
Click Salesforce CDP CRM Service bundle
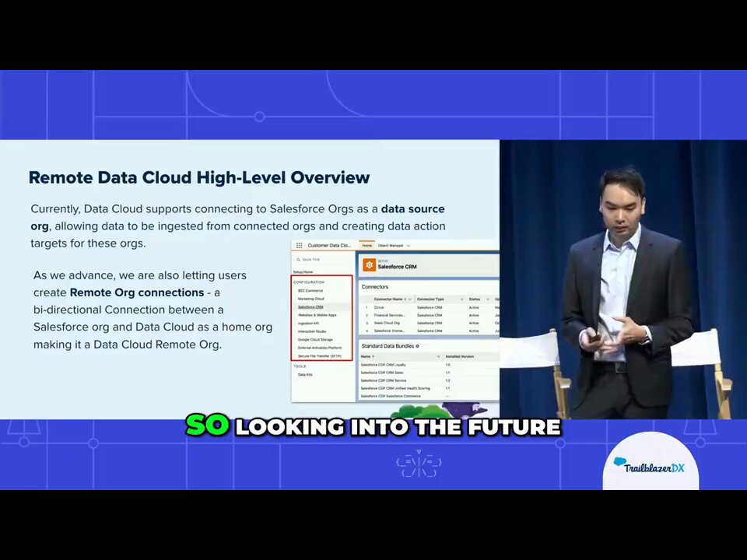[x=384, y=380]
